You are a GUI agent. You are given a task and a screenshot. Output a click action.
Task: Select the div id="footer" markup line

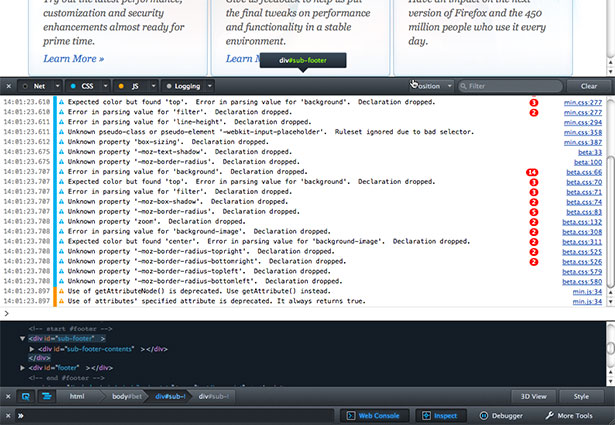coord(71,368)
